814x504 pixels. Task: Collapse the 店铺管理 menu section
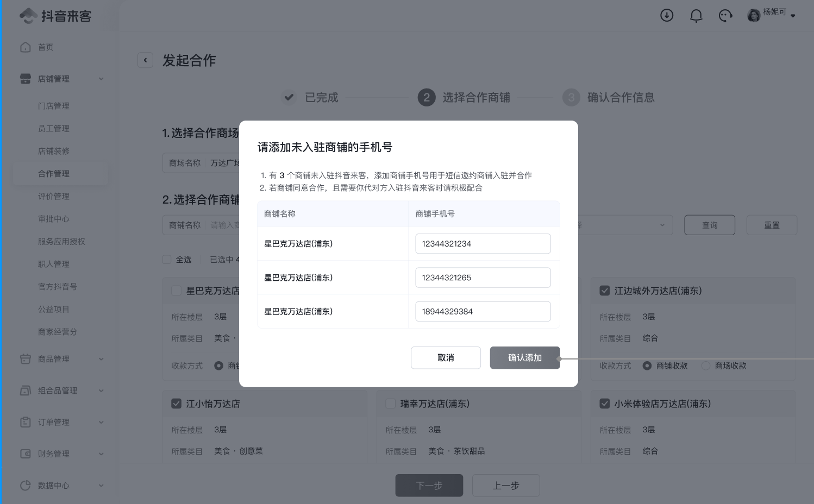coord(101,79)
